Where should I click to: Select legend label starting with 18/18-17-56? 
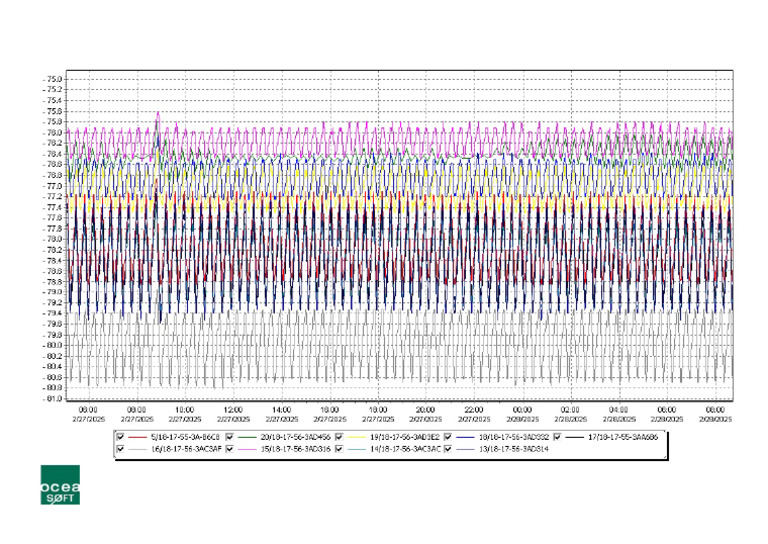[x=514, y=437]
